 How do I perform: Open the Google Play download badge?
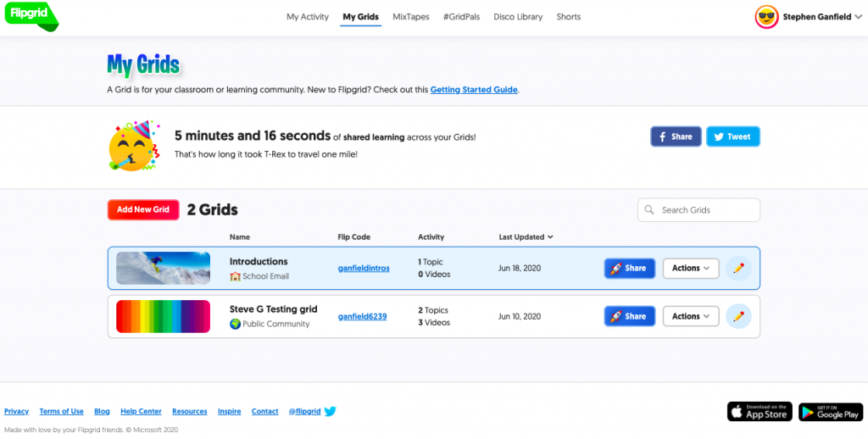[830, 411]
